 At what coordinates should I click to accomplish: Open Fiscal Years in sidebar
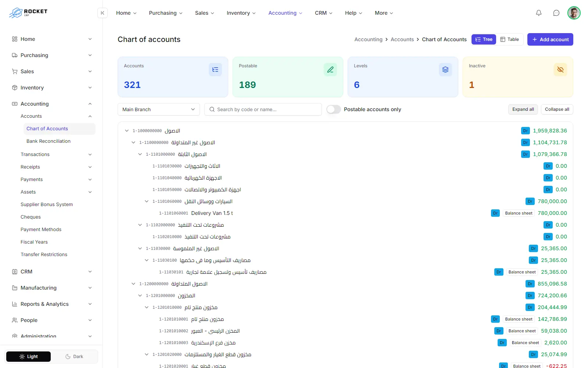pyautogui.click(x=34, y=242)
